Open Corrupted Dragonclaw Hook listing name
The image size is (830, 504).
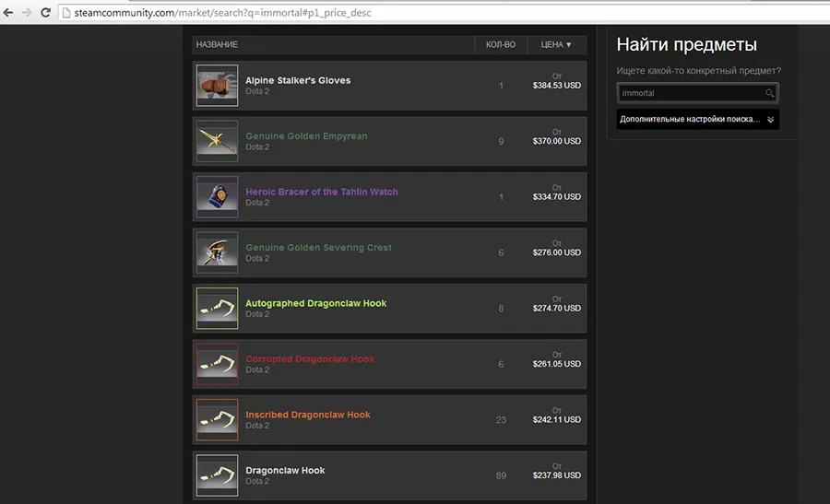click(x=310, y=358)
